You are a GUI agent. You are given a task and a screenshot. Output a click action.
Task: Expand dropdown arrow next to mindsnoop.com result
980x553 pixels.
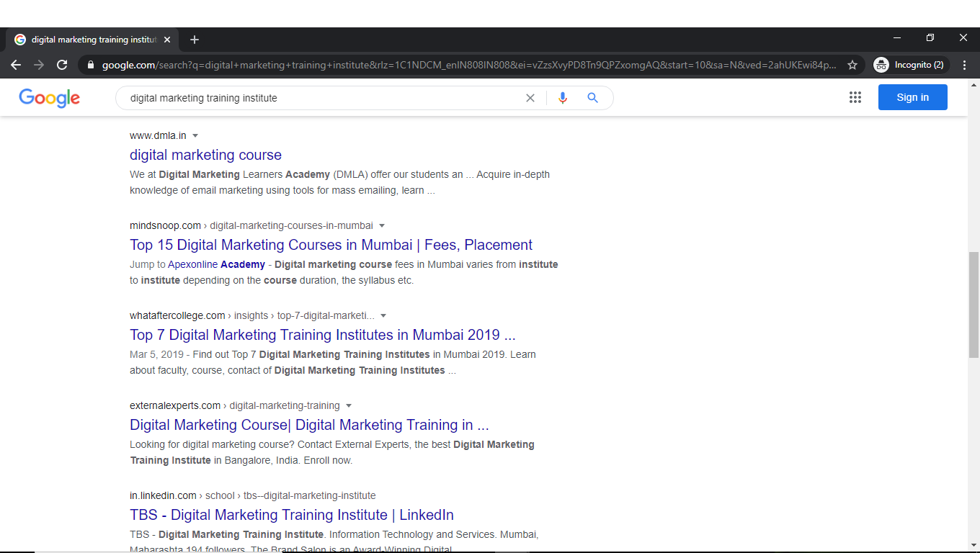click(x=382, y=225)
